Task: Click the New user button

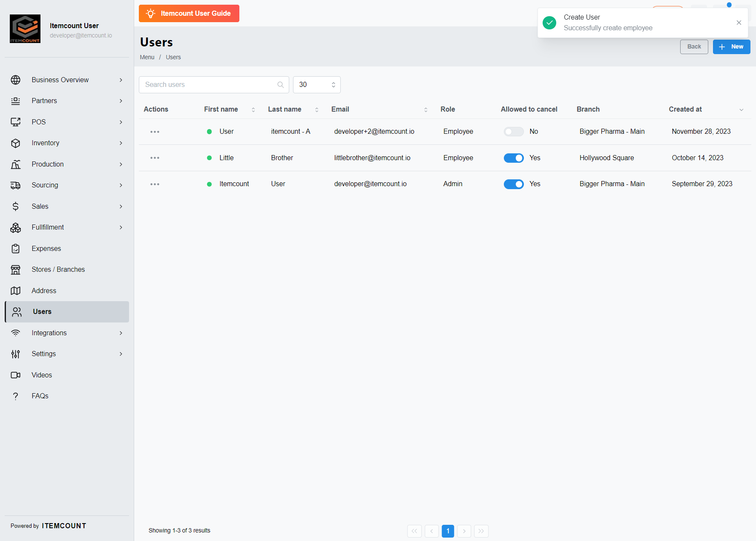Action: pos(732,47)
